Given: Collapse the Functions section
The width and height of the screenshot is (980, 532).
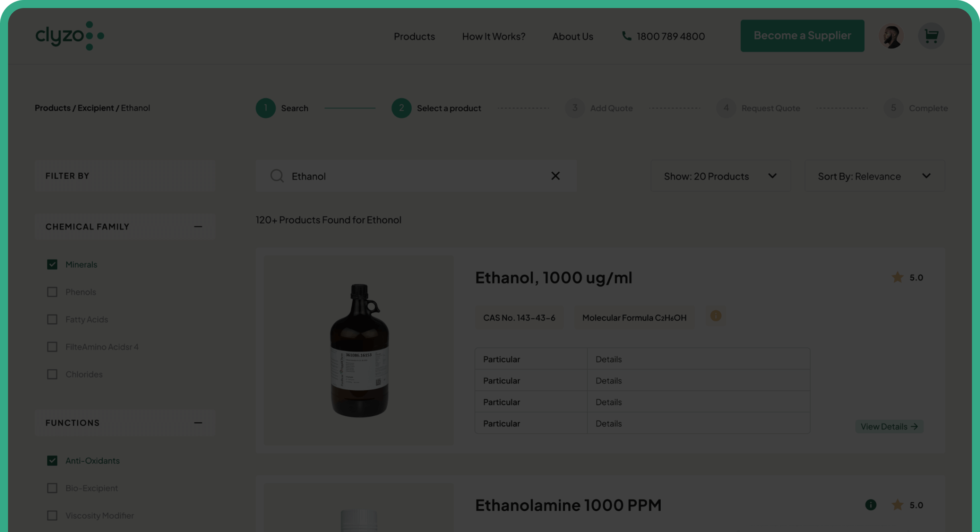Looking at the screenshot, I should point(198,423).
